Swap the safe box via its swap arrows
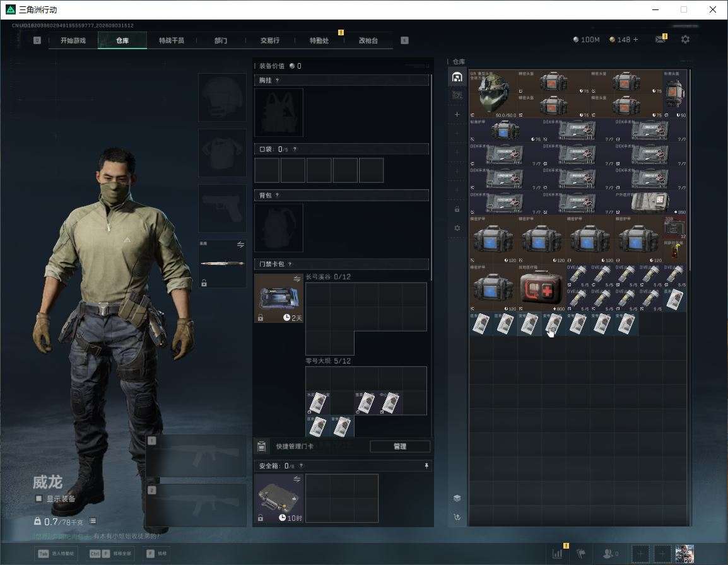Viewport: 728px width, 565px height. coord(296,479)
